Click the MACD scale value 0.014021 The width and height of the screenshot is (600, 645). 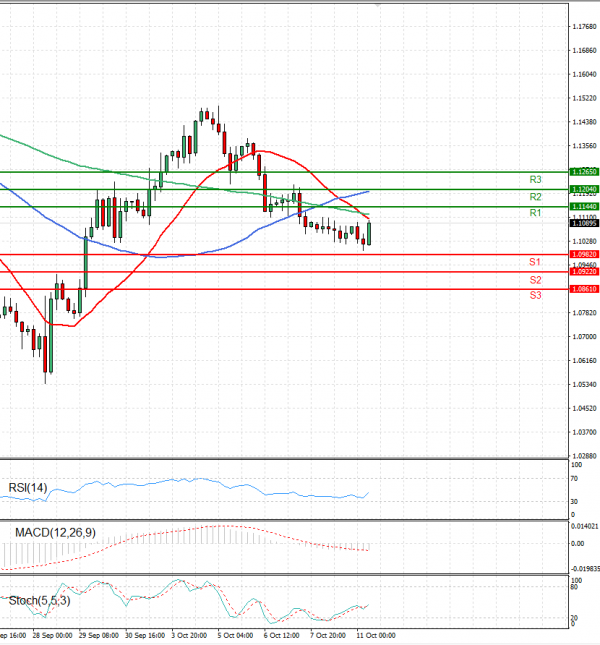click(x=585, y=526)
